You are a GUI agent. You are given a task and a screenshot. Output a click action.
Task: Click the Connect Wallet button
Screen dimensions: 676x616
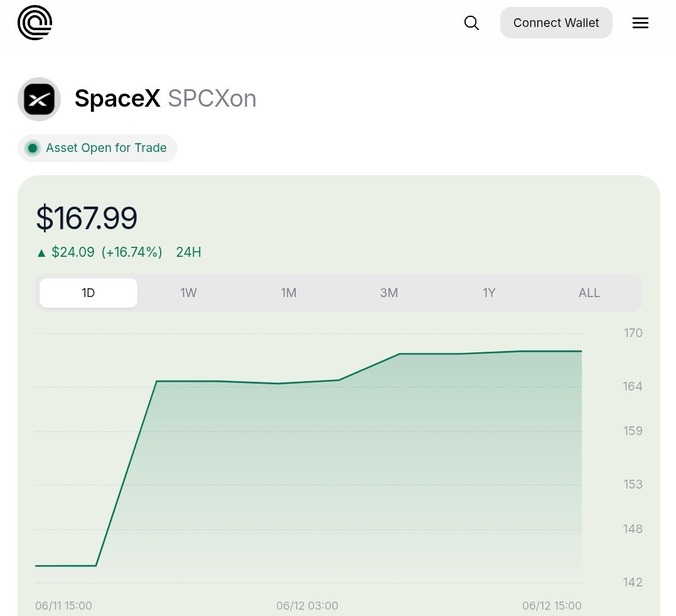pos(556,23)
